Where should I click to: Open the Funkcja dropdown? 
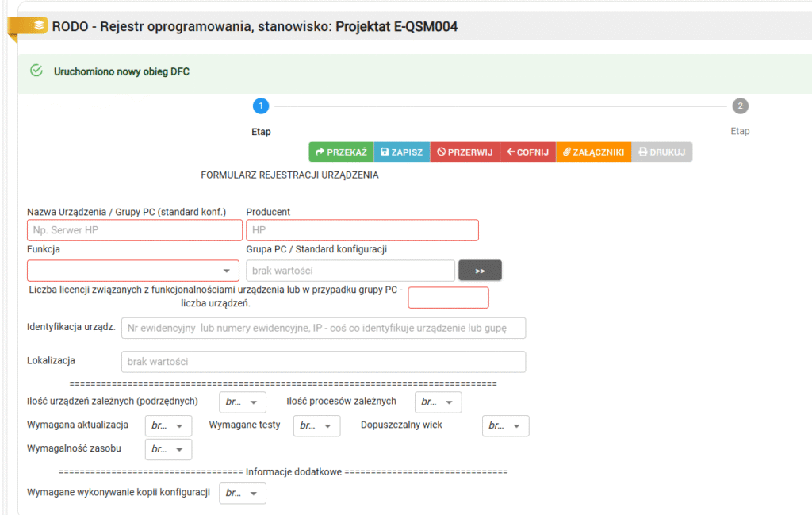point(133,271)
